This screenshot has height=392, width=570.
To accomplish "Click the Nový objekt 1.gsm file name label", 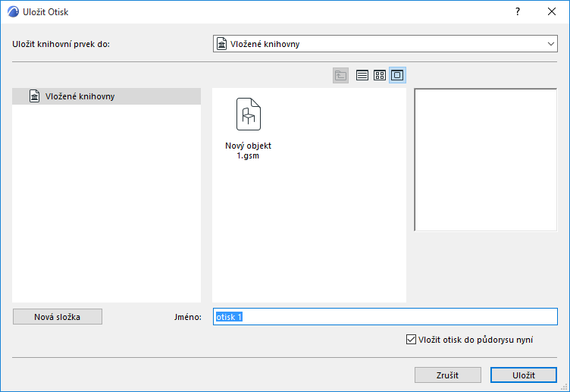I will (249, 151).
